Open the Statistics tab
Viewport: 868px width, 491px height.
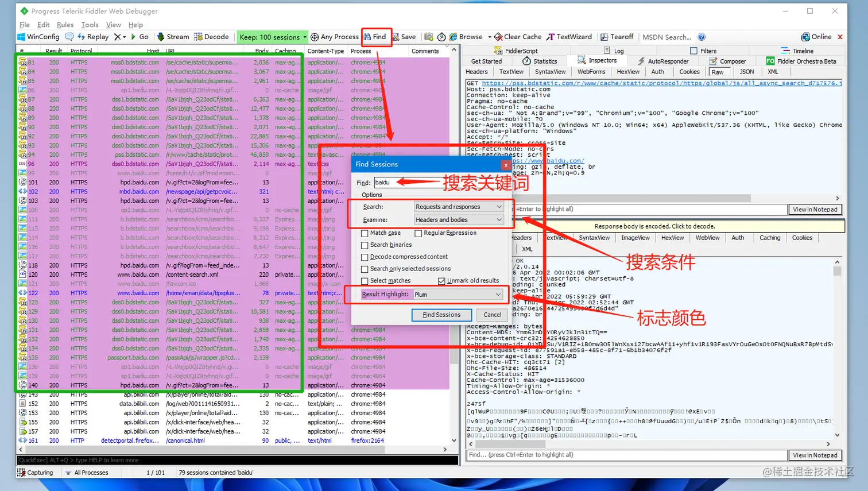coord(540,61)
